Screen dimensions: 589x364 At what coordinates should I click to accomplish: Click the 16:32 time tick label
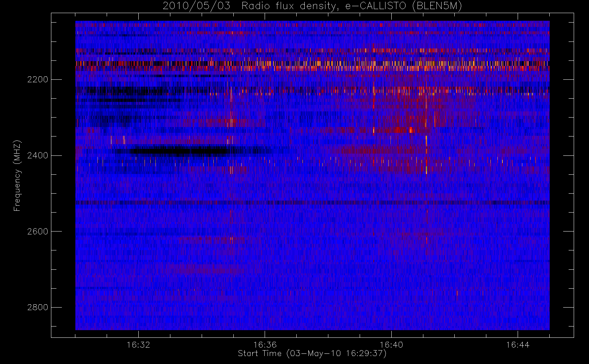pyautogui.click(x=138, y=345)
